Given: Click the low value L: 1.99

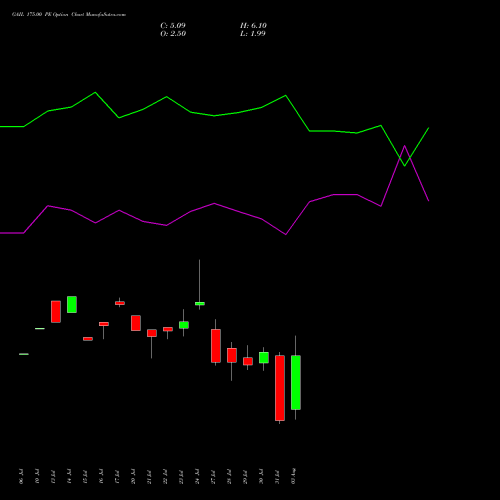Looking at the screenshot, I should (253, 34).
